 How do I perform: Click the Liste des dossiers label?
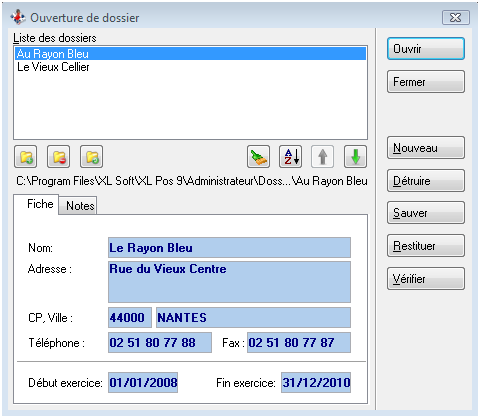55,38
